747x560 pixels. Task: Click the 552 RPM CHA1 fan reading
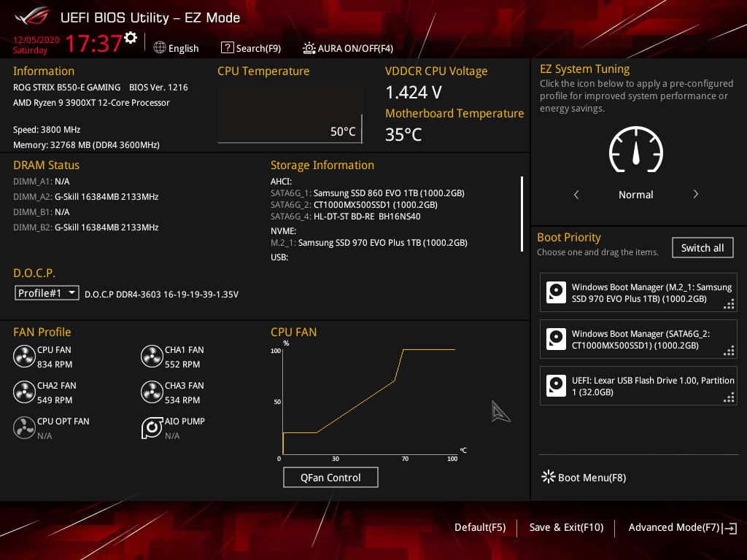[x=182, y=365]
